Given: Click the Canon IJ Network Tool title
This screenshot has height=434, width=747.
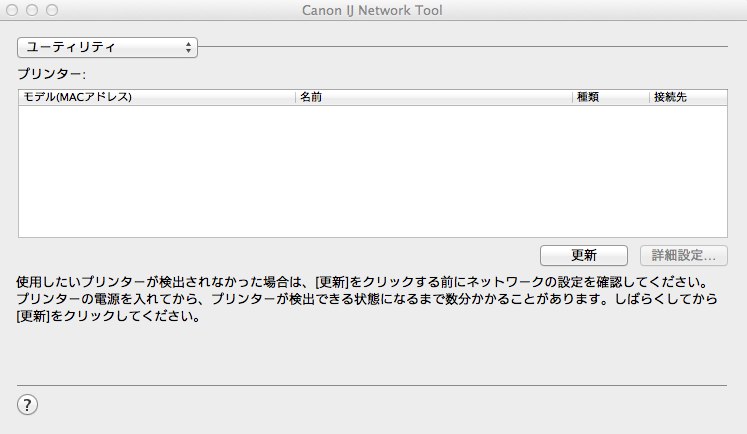Looking at the screenshot, I should 372,10.
